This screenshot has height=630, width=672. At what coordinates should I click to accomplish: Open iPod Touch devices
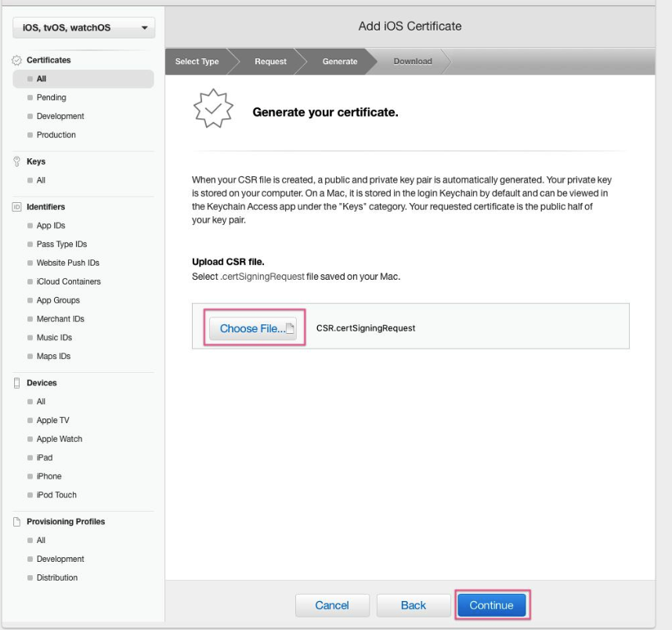point(56,495)
